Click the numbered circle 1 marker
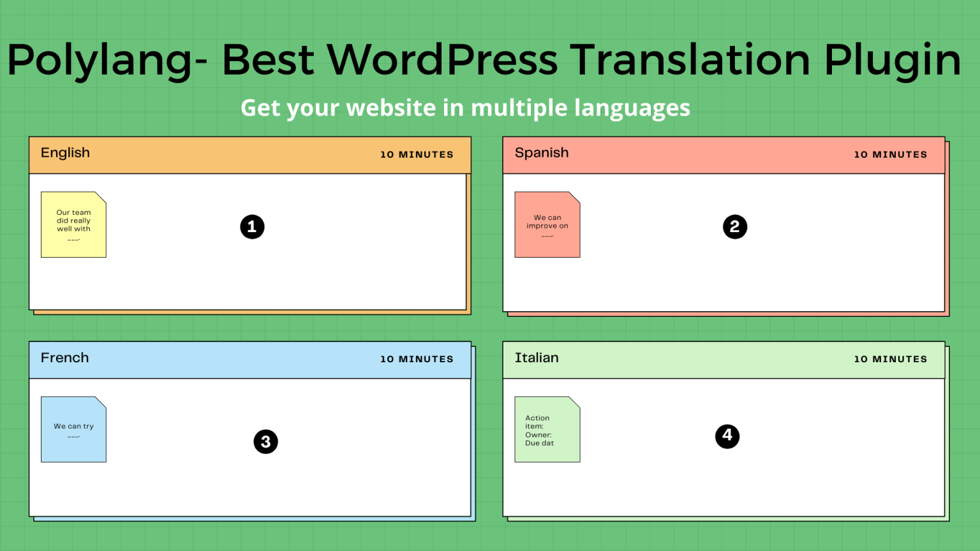The image size is (980, 551). [252, 226]
